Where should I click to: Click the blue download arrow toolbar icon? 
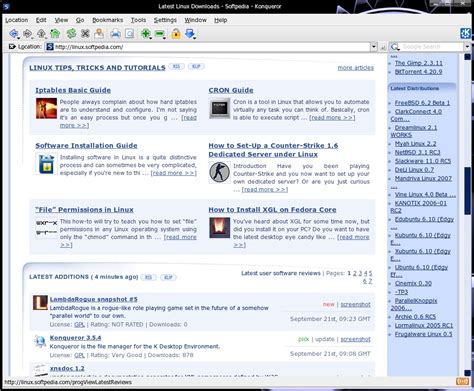click(x=189, y=33)
